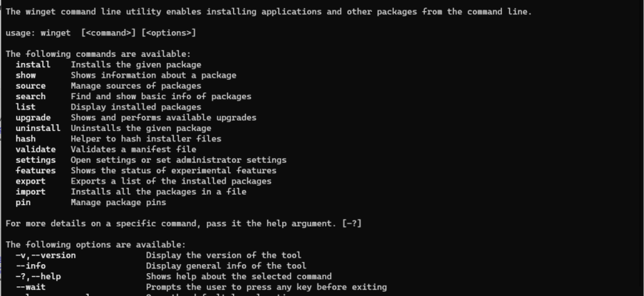The height and width of the screenshot is (296, 644).
Task: Click the '[-?]' help argument text
Action: [352, 223]
